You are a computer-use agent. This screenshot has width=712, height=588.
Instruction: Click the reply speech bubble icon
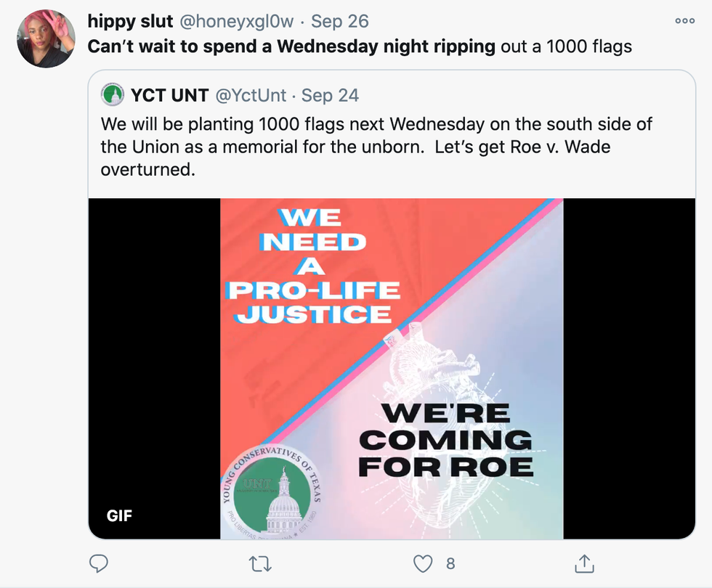click(x=99, y=563)
